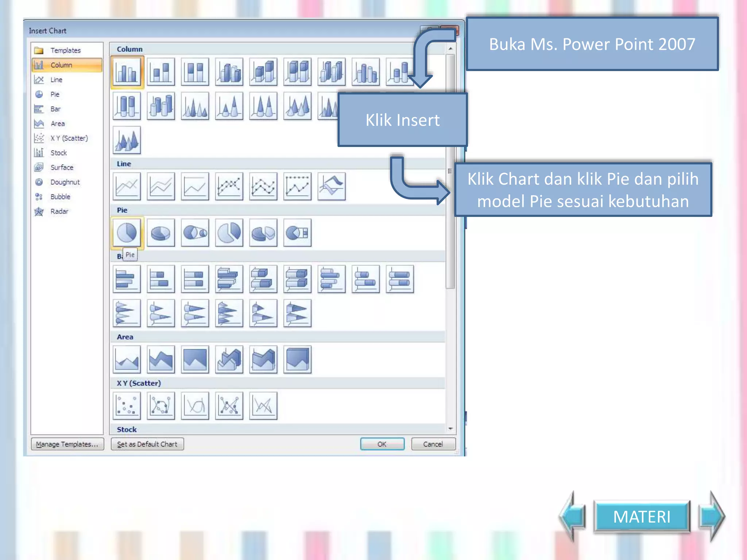Viewport: 747px width, 560px height.
Task: Pick the 3-D Line chart thumbnail
Action: click(x=332, y=187)
